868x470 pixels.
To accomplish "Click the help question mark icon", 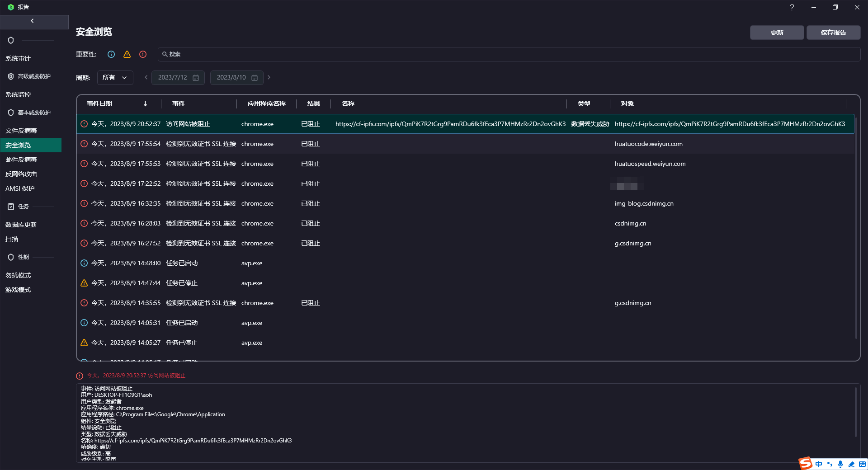I will [x=792, y=7].
